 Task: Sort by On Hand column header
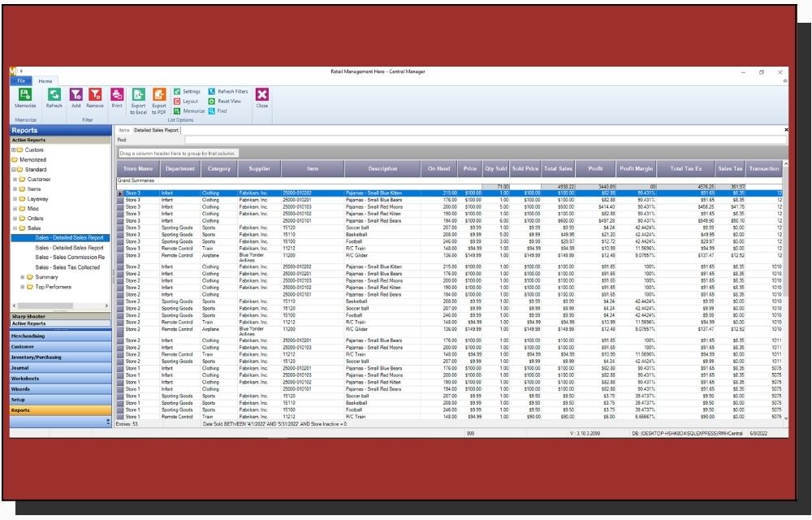coord(439,169)
